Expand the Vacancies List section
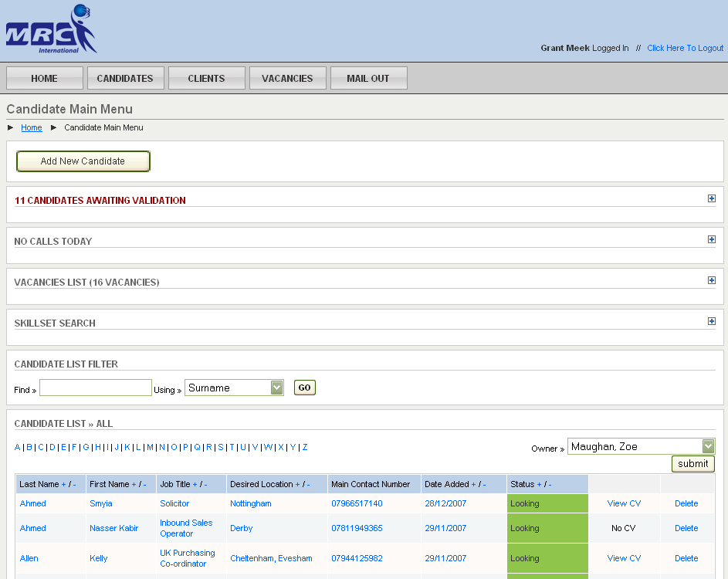The width and height of the screenshot is (728, 579). [x=711, y=280]
